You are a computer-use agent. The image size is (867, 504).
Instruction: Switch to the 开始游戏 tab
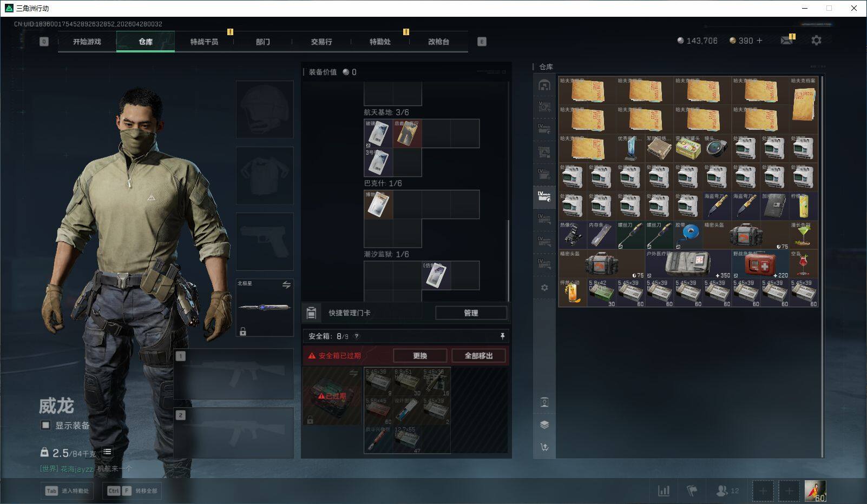pos(87,42)
